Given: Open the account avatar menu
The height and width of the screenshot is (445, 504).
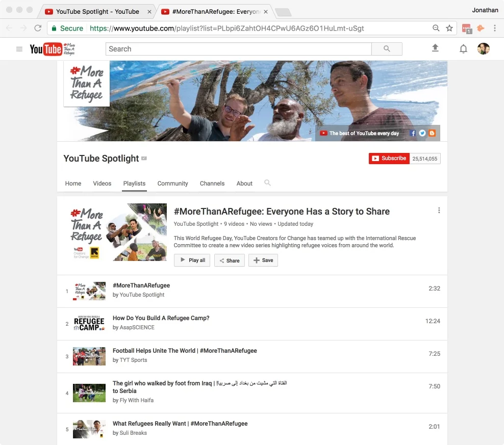Looking at the screenshot, I should pos(484,49).
